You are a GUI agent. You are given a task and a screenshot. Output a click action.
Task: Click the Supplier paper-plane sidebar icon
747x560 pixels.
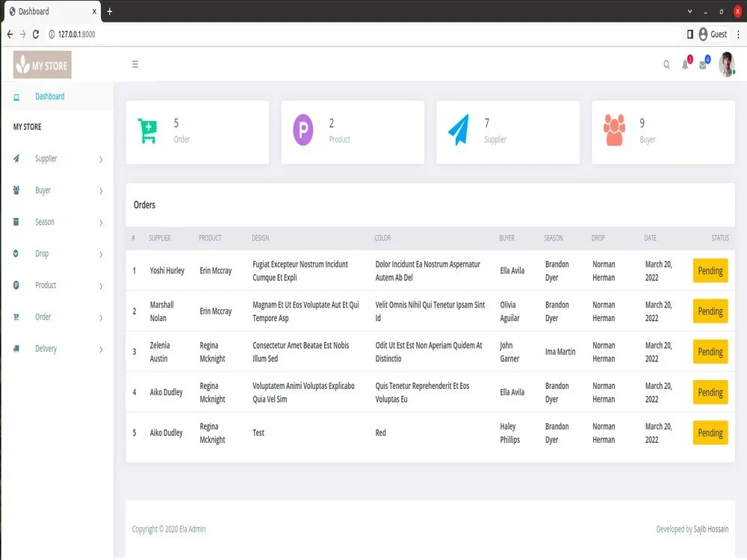click(x=16, y=158)
